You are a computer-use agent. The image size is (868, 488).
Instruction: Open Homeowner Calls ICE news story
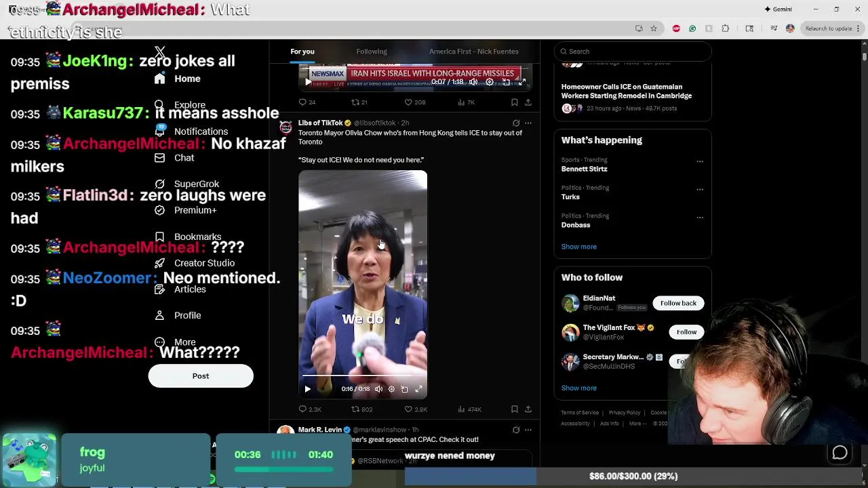(627, 91)
